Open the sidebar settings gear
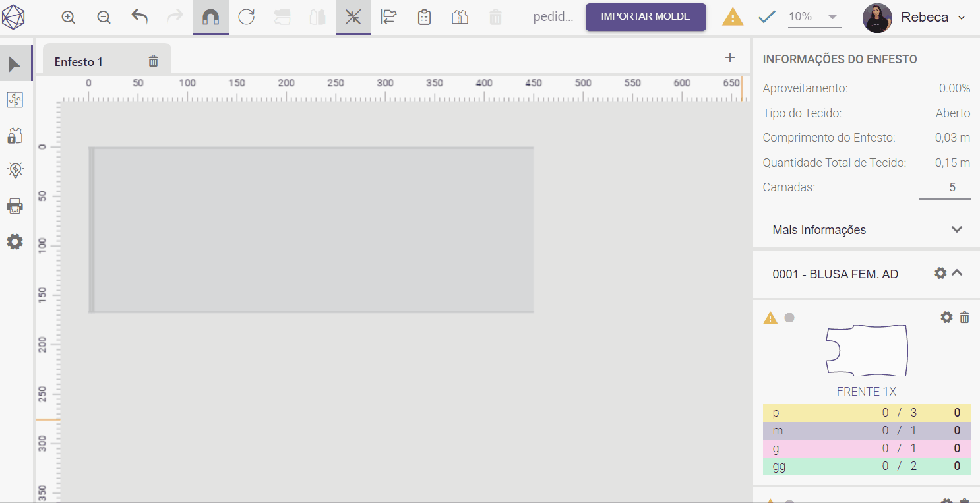 coord(15,241)
